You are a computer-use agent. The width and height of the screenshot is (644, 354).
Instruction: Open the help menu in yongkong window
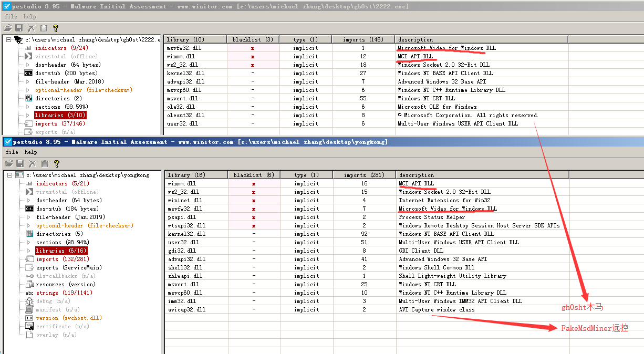point(30,152)
